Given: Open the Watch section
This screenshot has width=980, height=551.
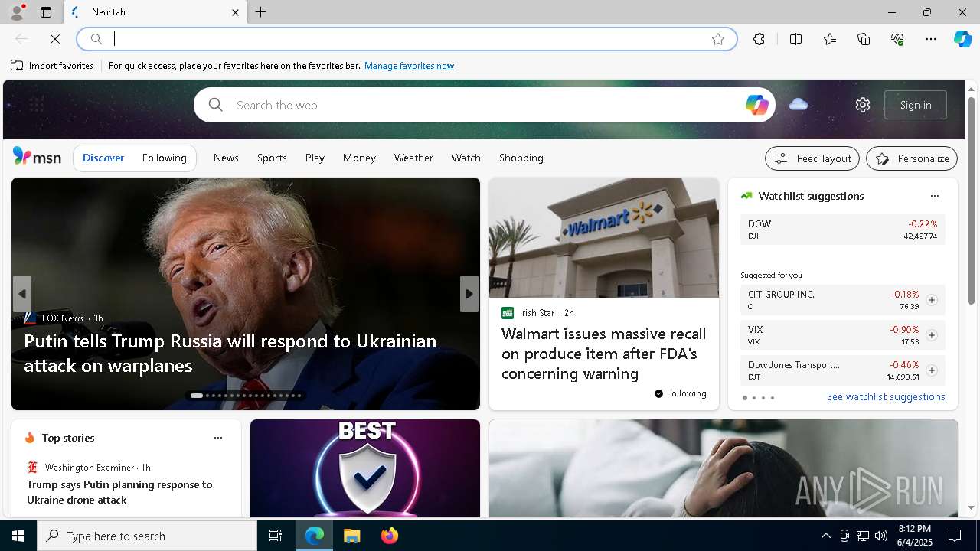Looking at the screenshot, I should [465, 158].
